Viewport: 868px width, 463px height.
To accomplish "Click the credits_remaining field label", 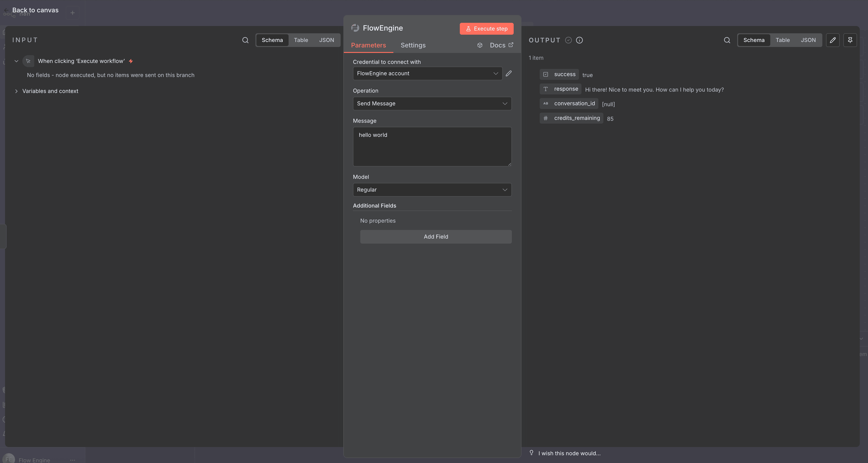I will [577, 118].
